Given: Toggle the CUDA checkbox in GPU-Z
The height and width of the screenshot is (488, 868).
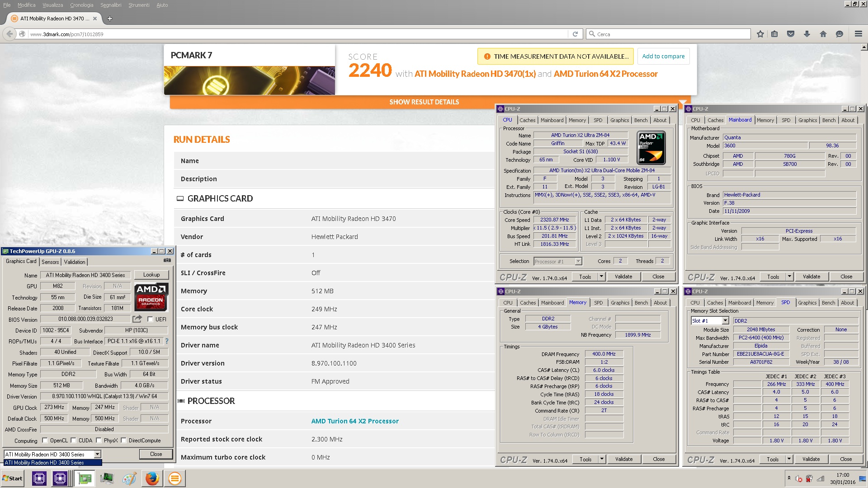Looking at the screenshot, I should click(x=73, y=440).
